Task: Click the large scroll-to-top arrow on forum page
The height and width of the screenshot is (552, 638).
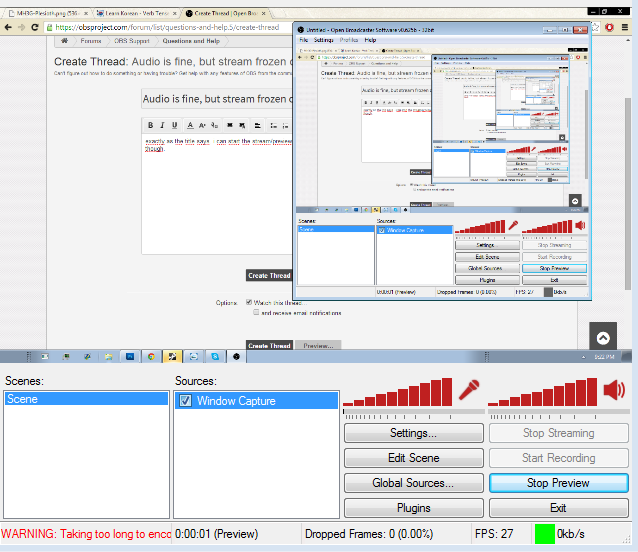Action: (603, 338)
